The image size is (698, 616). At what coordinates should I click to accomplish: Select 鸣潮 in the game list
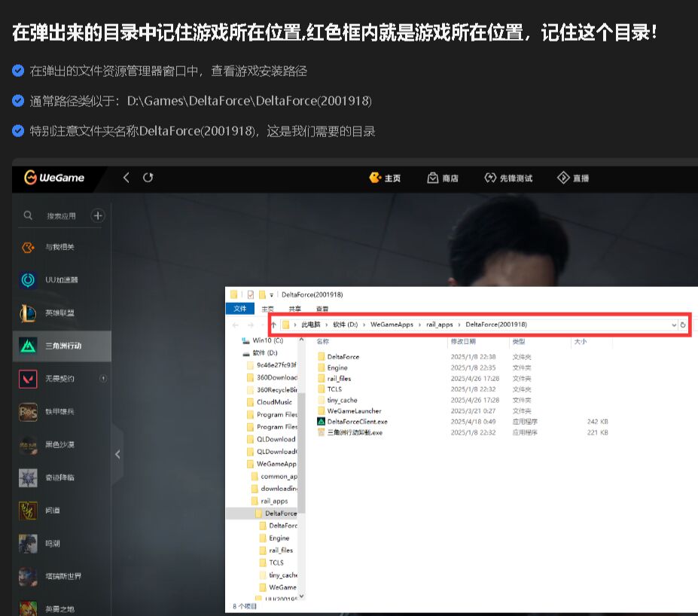click(62, 544)
